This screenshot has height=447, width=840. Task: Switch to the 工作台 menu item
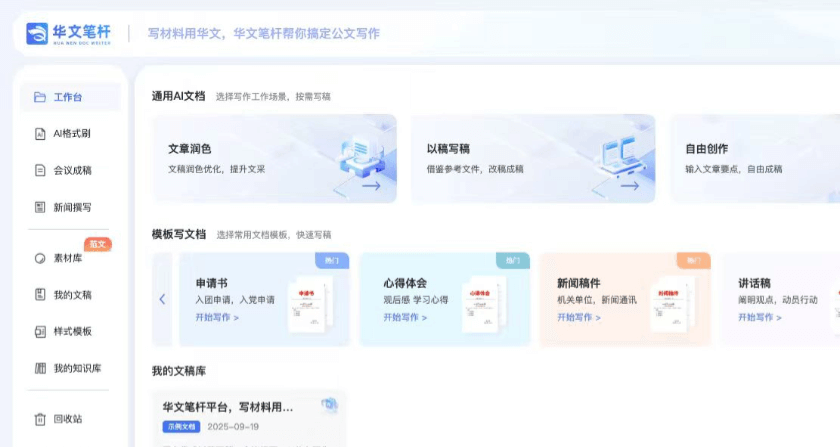[70, 97]
